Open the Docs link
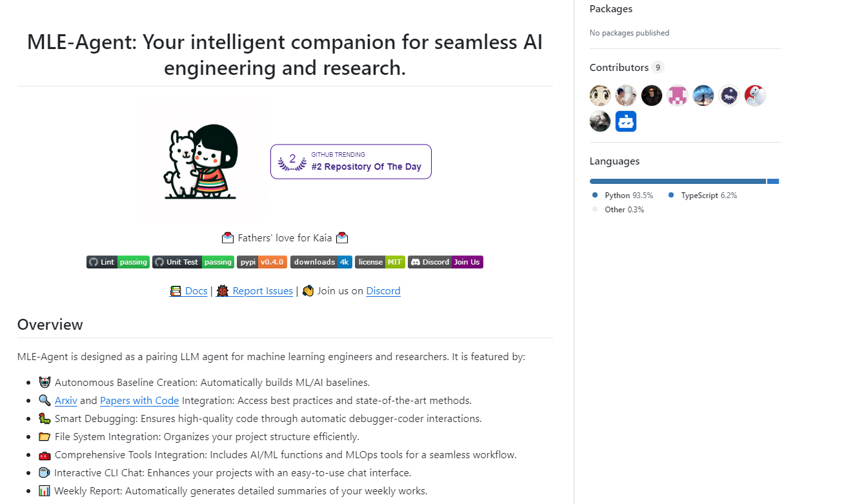This screenshot has width=846, height=504. click(196, 291)
